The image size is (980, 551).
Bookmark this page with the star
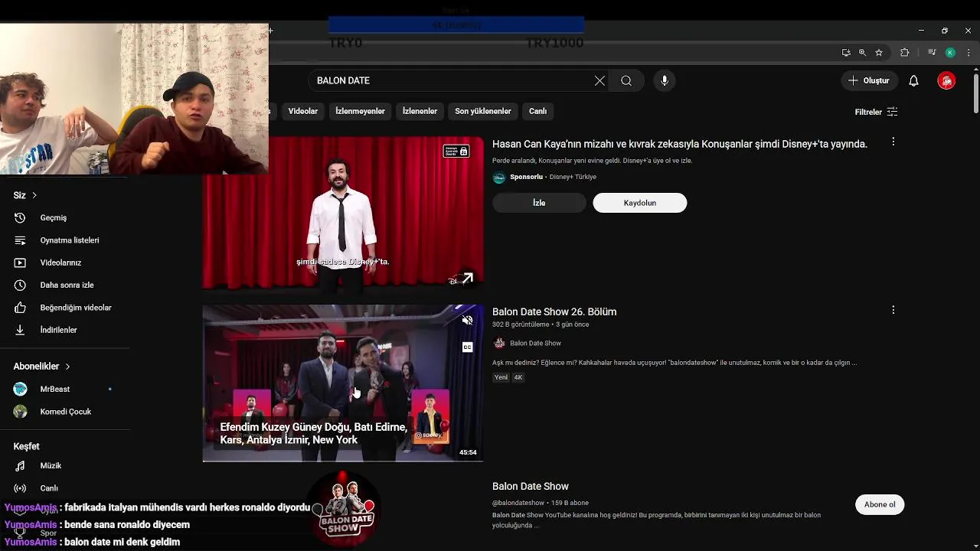pyautogui.click(x=879, y=53)
